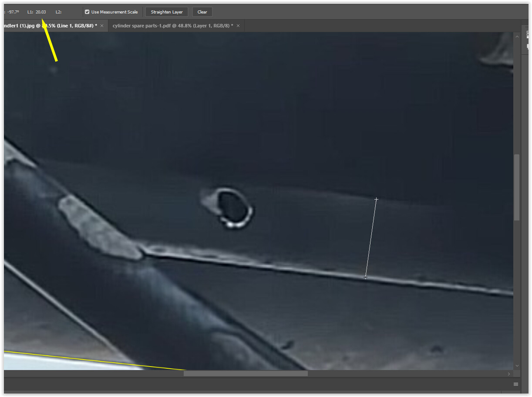
Task: Switch to the cylinder spare parts-1.pdf tab
Action: tap(172, 26)
